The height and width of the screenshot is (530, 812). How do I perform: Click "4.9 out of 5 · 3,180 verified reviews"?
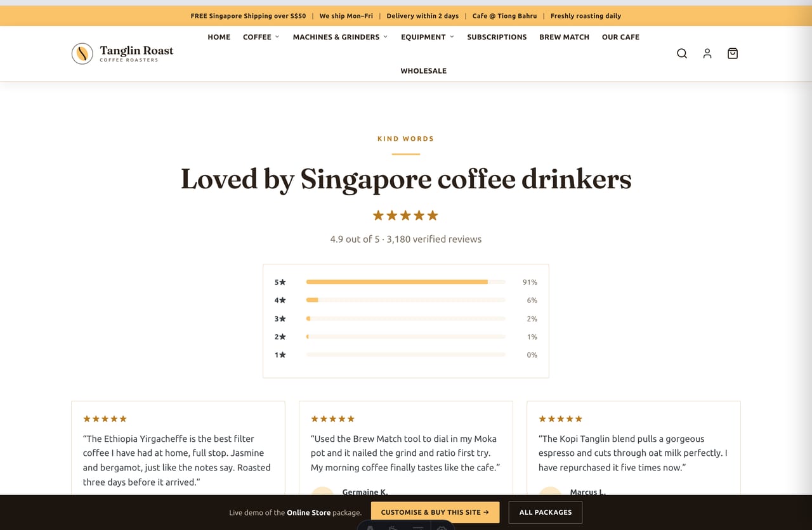click(406, 239)
